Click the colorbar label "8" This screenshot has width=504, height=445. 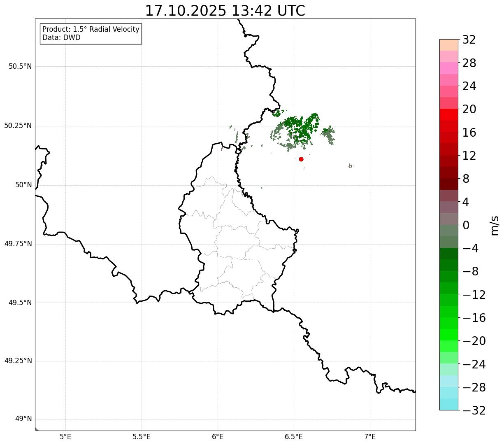[466, 179]
